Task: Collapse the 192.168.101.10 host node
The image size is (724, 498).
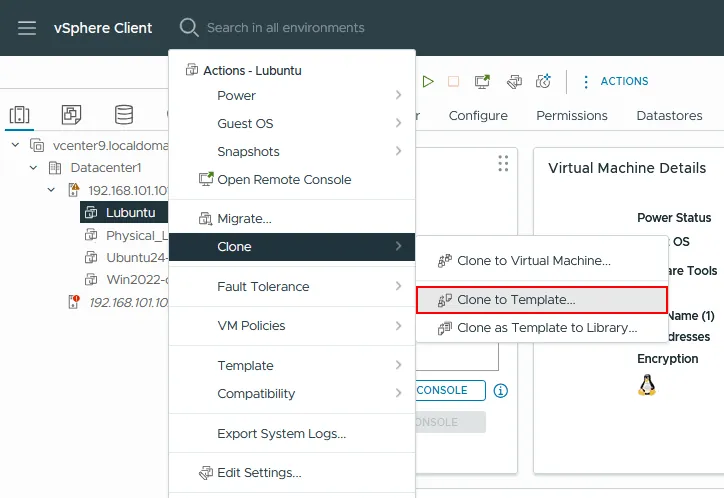Action: point(51,190)
